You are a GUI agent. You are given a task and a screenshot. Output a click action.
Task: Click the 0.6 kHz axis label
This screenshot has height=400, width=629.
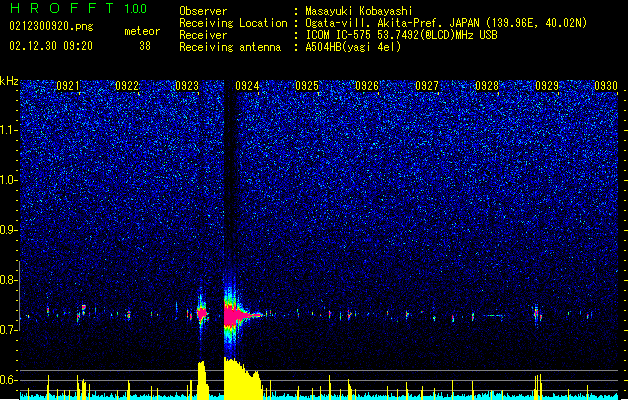[9, 380]
